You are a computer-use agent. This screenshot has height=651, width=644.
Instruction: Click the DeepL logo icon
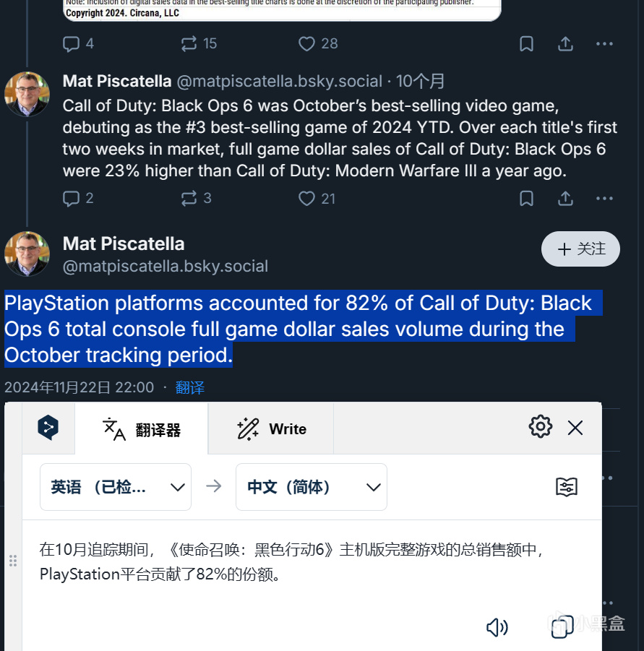click(48, 428)
